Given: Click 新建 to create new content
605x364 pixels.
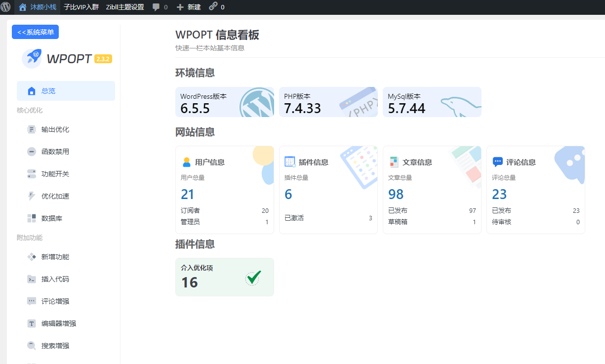Looking at the screenshot, I should tap(188, 7).
